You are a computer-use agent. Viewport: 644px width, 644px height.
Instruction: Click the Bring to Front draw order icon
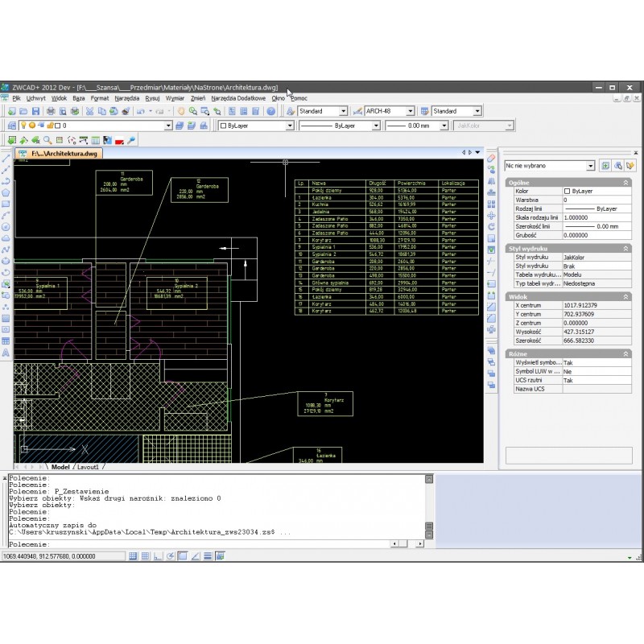click(x=491, y=351)
